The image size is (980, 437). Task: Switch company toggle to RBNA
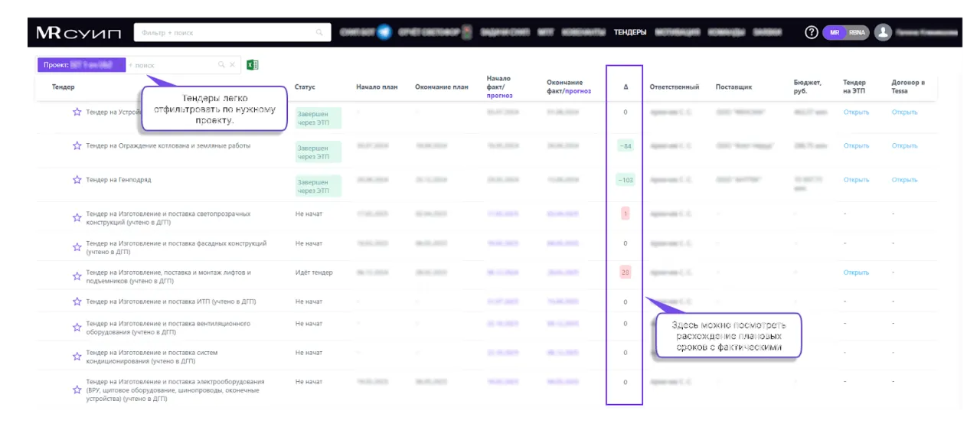coord(856,32)
